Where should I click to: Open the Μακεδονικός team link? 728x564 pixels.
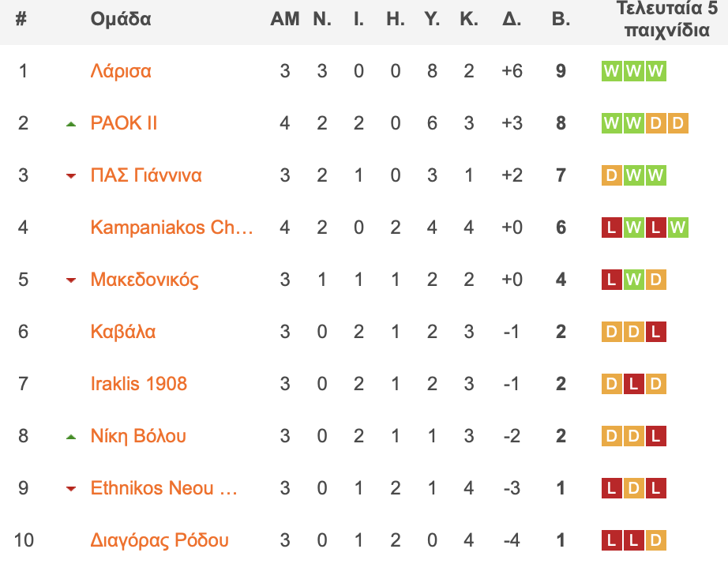[144, 280]
